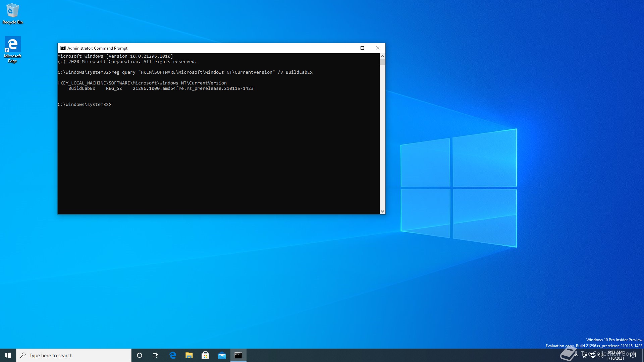Click the Windows Start button

(x=8, y=355)
